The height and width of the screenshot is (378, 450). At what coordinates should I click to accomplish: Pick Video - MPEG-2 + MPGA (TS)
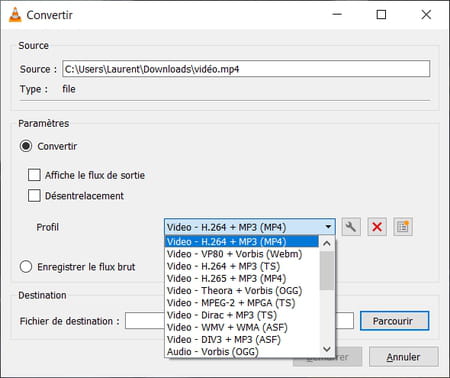(241, 303)
